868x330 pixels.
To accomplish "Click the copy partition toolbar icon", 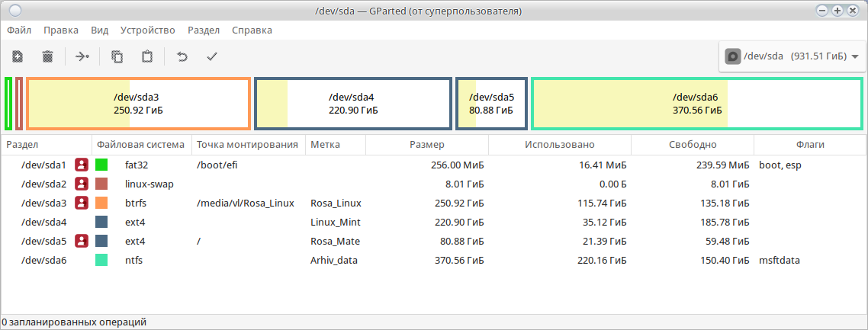I will [x=117, y=56].
